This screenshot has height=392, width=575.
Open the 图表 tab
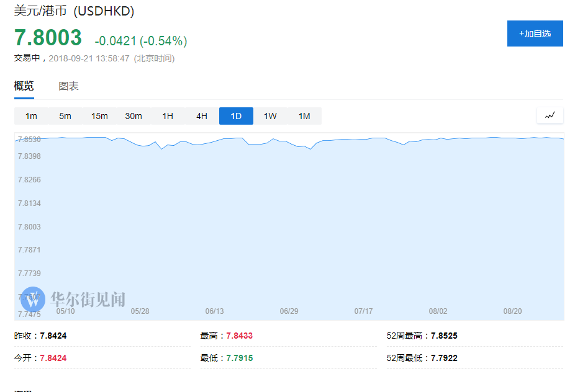69,86
